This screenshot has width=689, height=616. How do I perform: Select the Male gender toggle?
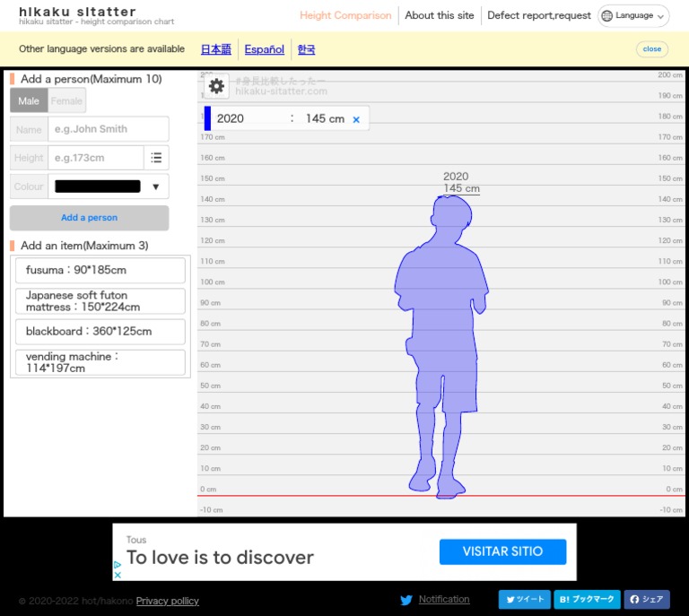(29, 101)
